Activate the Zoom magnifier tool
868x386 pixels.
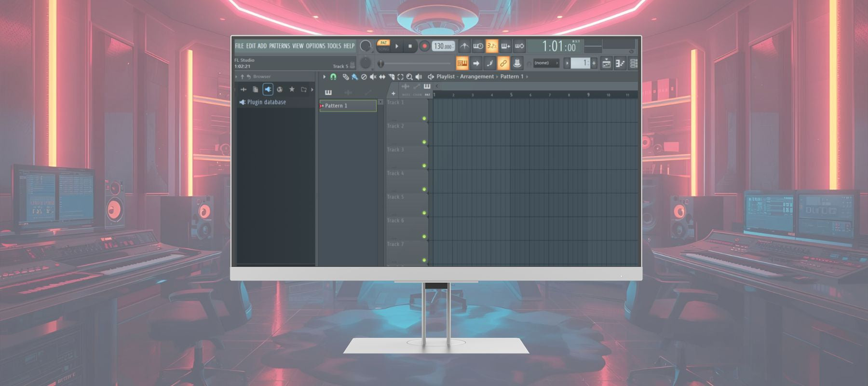409,77
